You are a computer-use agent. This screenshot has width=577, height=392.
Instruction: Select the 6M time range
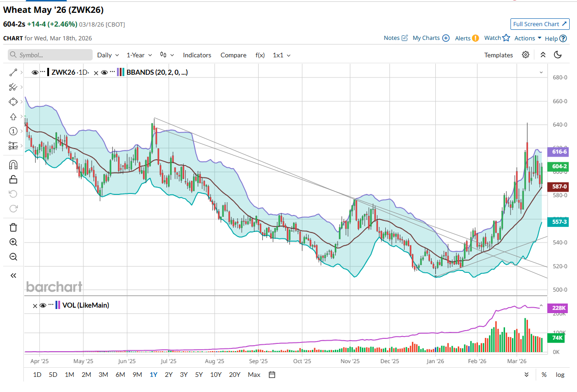point(120,375)
